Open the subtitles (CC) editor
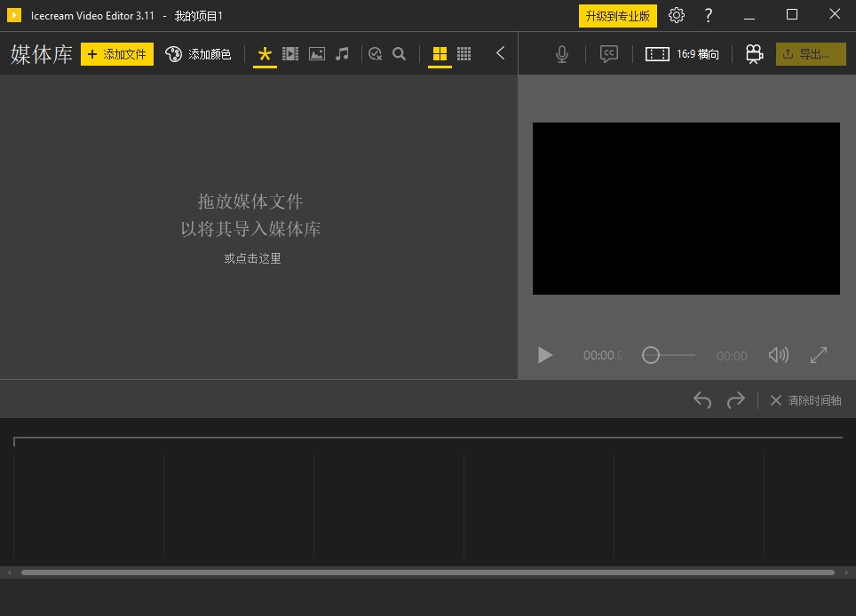This screenshot has height=616, width=856. pos(608,53)
